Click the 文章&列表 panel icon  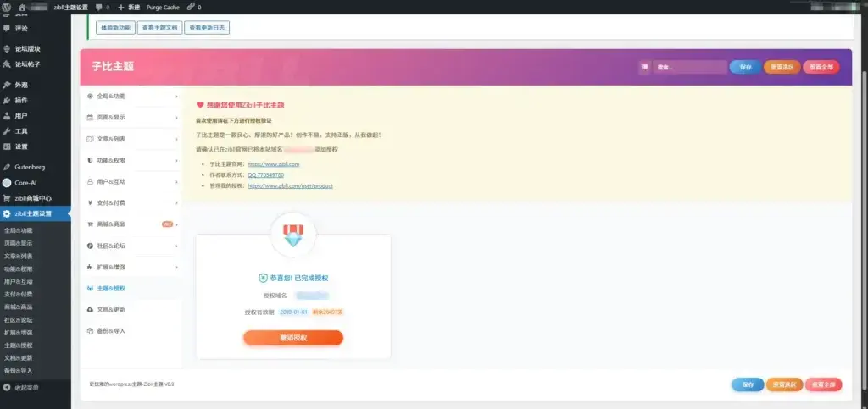pyautogui.click(x=90, y=139)
